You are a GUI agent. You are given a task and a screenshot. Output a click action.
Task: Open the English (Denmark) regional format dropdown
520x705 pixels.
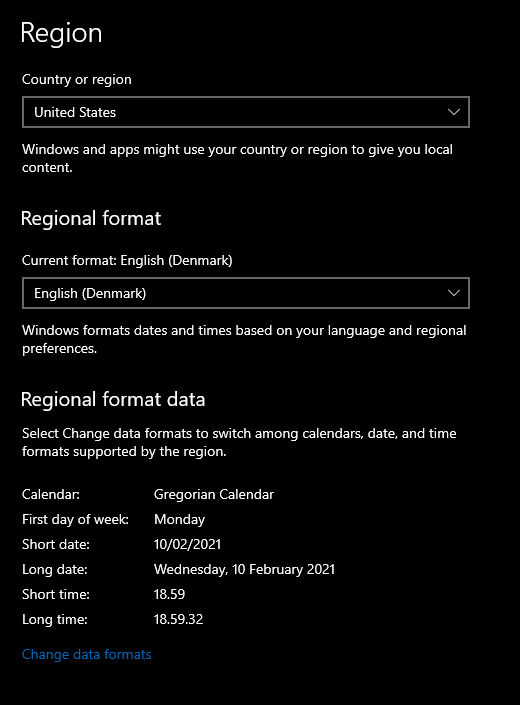click(x=246, y=293)
